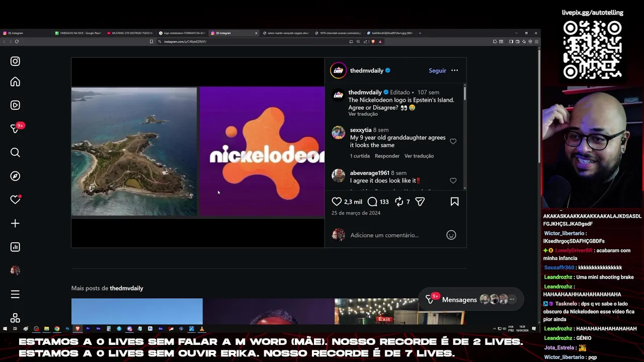Open the hamburger More menu in the sidebar
The image size is (644, 362).
point(15,294)
